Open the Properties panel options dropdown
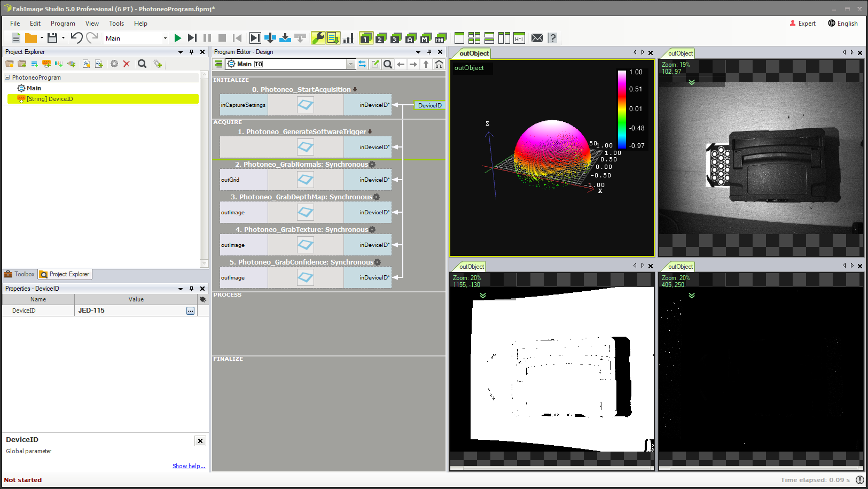The height and width of the screenshot is (489, 868). point(181,289)
